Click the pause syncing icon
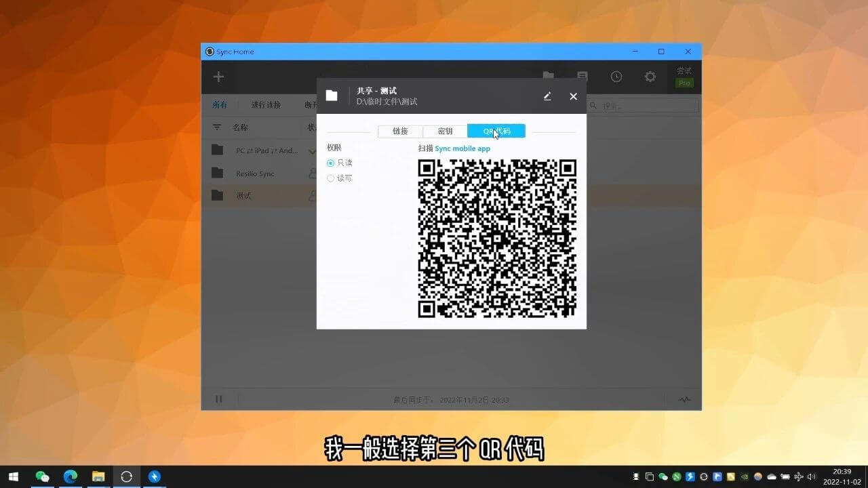The image size is (868, 488). pyautogui.click(x=218, y=399)
